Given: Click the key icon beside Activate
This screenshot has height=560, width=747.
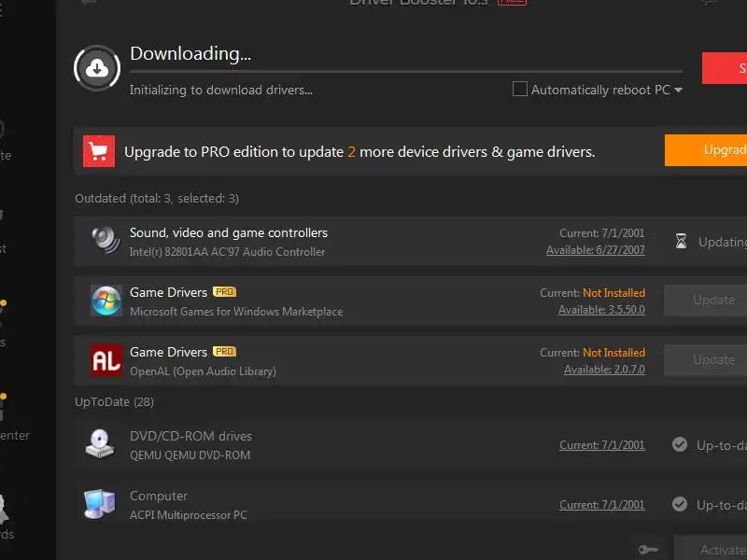Looking at the screenshot, I should pyautogui.click(x=648, y=550).
